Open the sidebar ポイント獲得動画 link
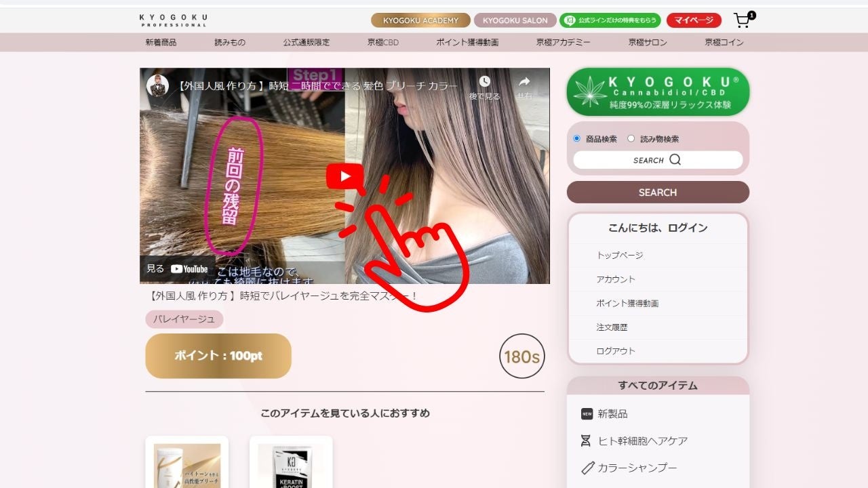The image size is (868, 488). point(627,303)
